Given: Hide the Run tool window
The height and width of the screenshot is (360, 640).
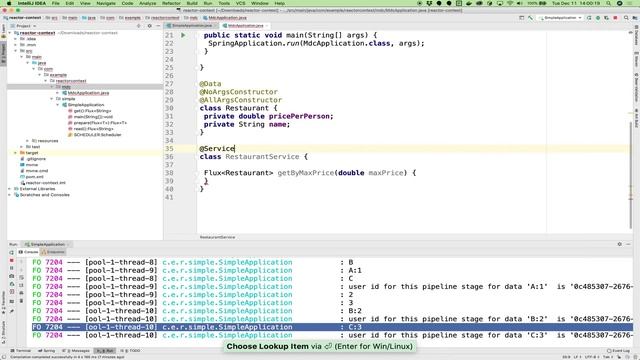Looking at the screenshot, I should (x=629, y=244).
